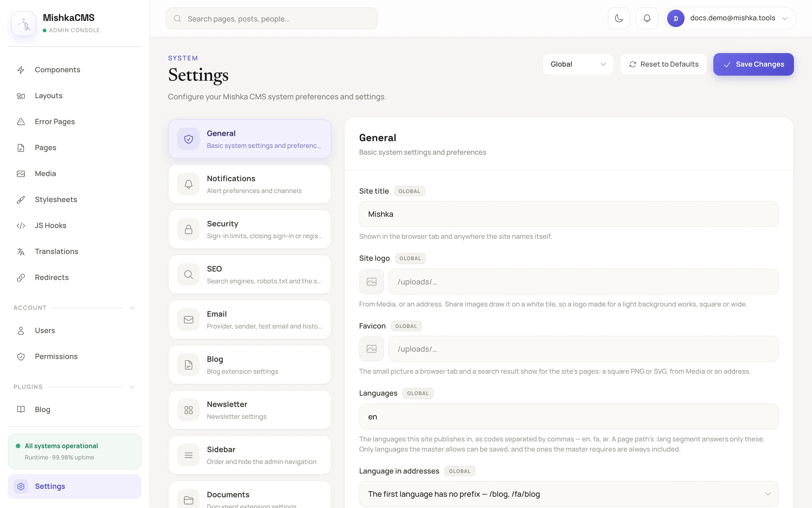Collapse the PLUGINS sidebar section
This screenshot has width=812, height=508.
(x=132, y=387)
